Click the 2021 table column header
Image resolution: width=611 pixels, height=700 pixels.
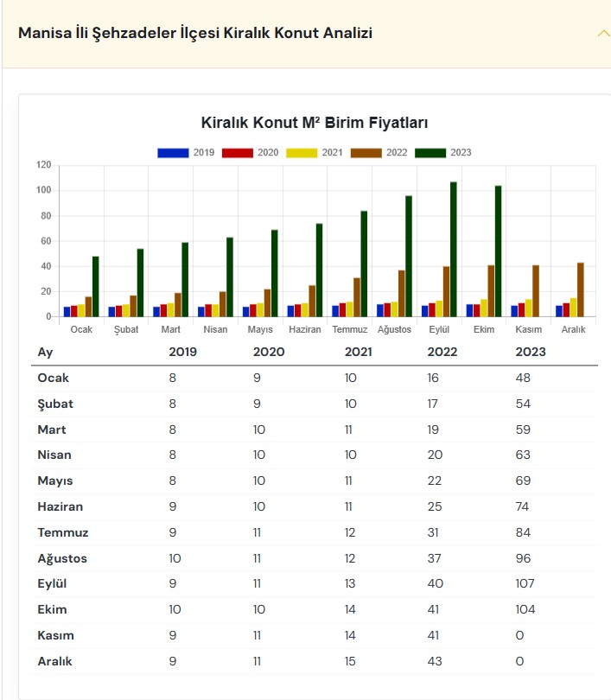pyautogui.click(x=359, y=352)
